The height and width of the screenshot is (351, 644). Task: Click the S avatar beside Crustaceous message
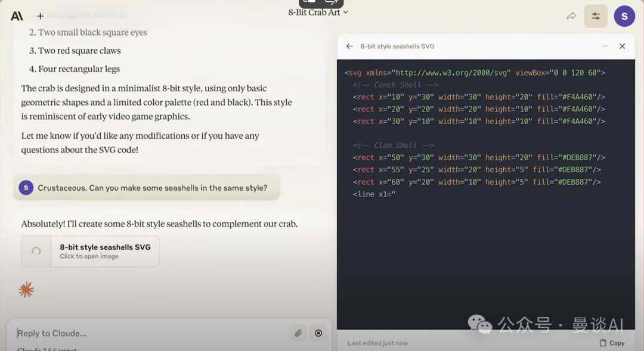[x=26, y=188]
